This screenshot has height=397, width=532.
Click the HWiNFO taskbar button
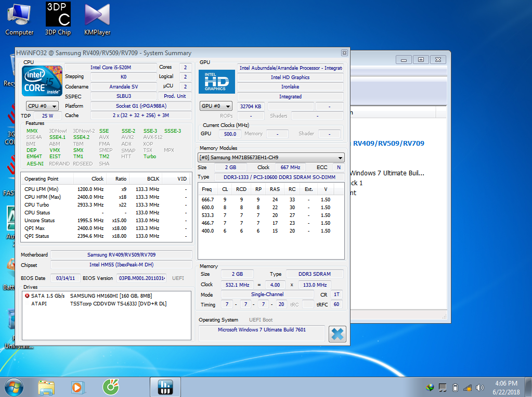(165, 387)
